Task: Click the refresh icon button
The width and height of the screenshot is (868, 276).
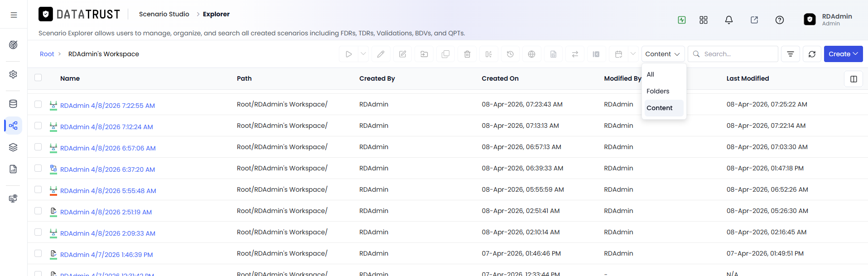Action: tap(812, 54)
